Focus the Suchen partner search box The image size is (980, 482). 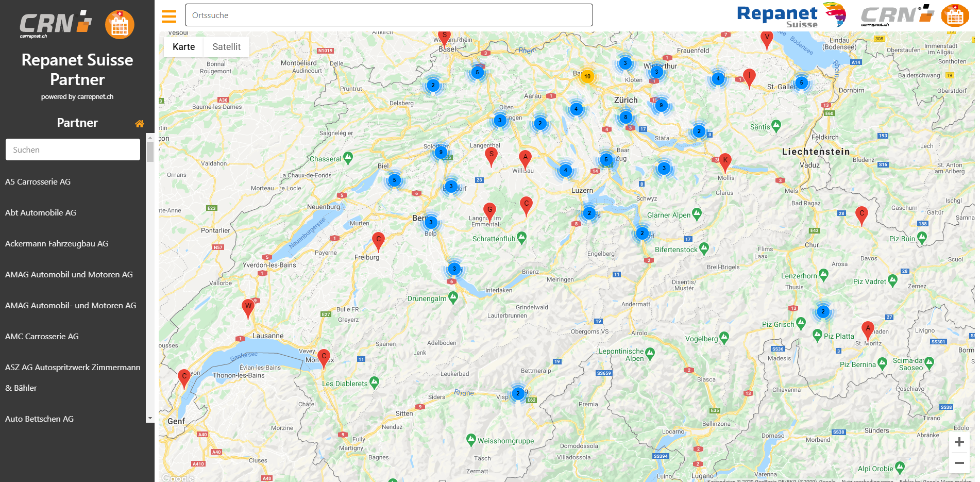tap(73, 149)
